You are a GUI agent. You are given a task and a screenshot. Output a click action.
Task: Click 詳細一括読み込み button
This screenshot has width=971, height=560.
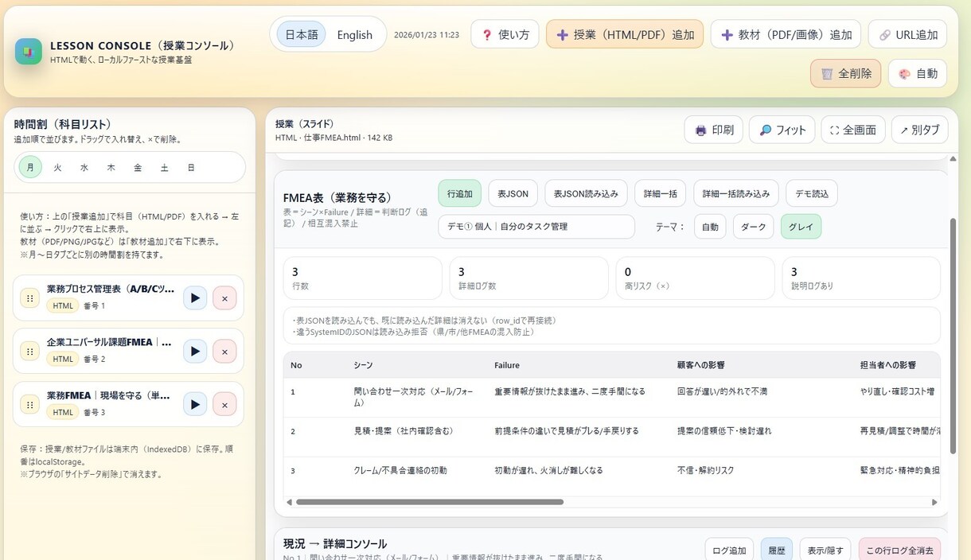click(x=736, y=193)
